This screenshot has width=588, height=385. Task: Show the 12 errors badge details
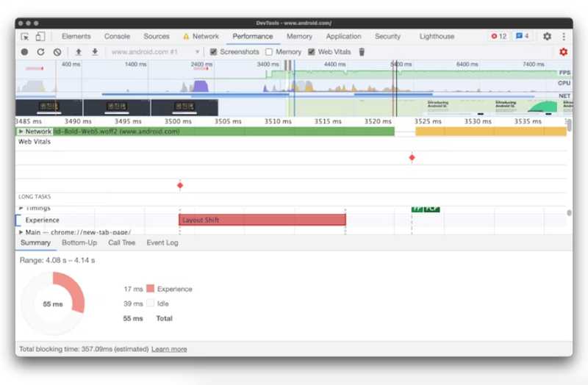(499, 36)
